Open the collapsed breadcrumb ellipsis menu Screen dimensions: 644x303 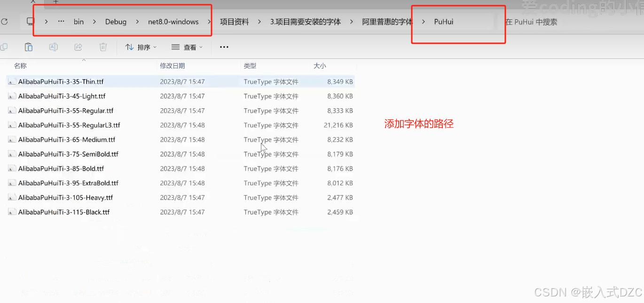[x=61, y=22]
